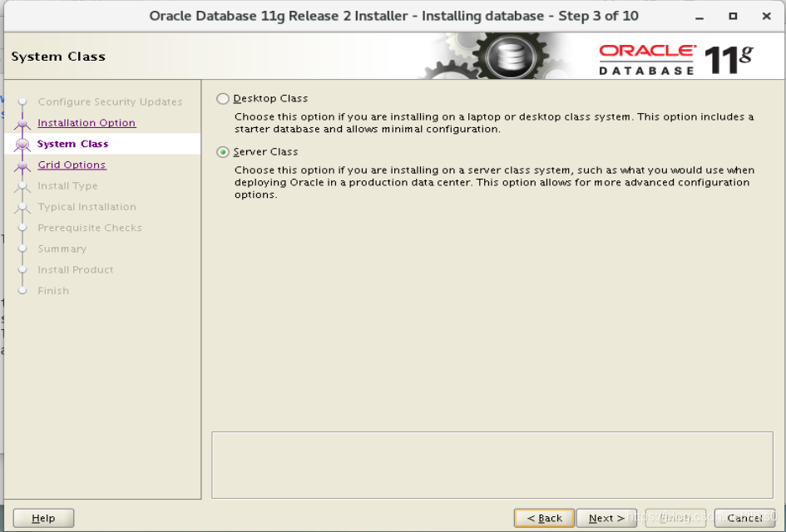Click the System Class step marker icon
The image size is (786, 532).
tap(22, 145)
